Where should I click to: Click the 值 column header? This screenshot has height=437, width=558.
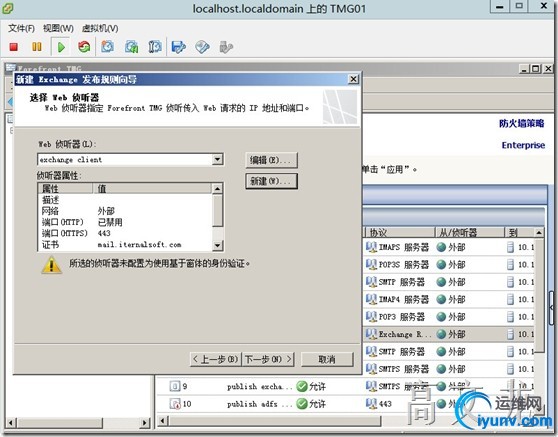(152, 188)
